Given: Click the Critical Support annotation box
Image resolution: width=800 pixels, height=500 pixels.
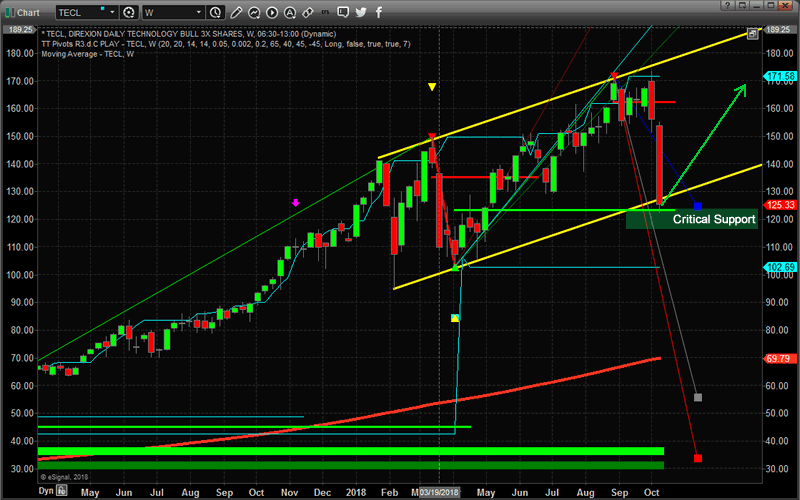Looking at the screenshot, I should 692,219.
